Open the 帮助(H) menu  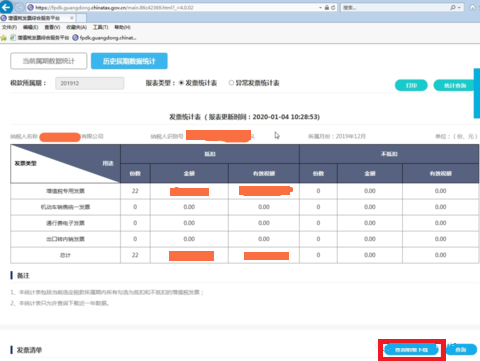[x=122, y=27]
